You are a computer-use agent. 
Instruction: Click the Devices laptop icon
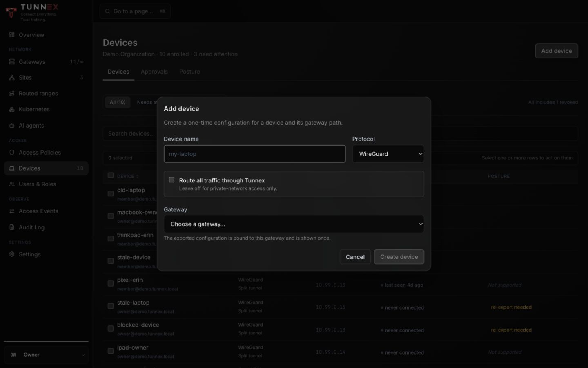tap(12, 168)
